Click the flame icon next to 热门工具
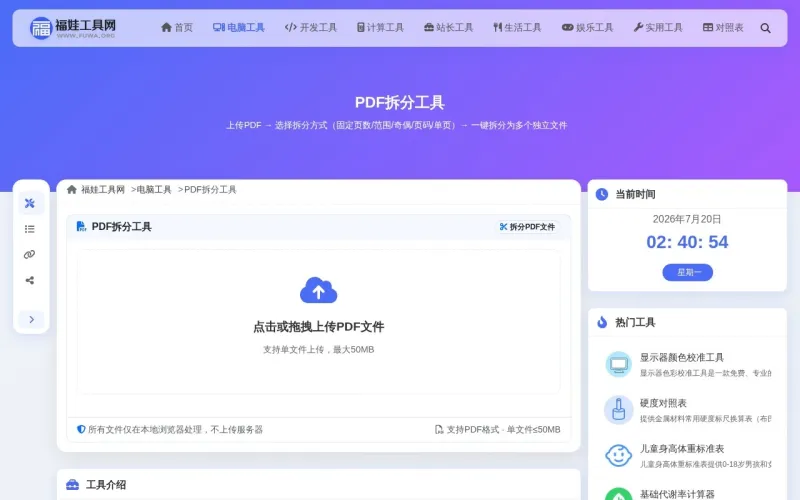The width and height of the screenshot is (800, 500). click(602, 322)
